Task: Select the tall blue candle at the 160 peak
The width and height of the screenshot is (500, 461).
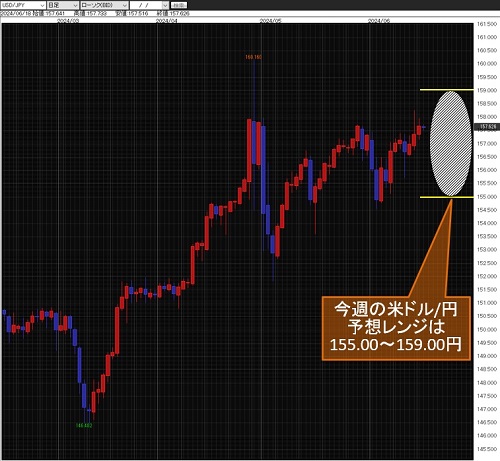Action: click(254, 142)
